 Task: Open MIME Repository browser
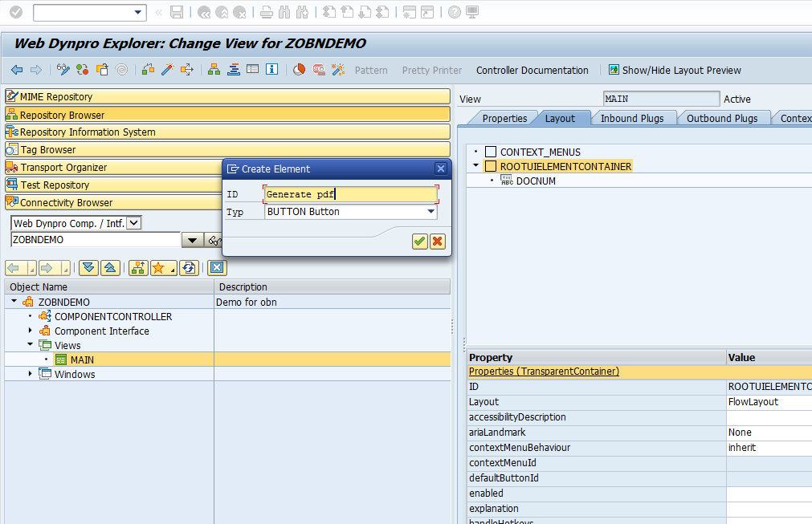[227, 97]
